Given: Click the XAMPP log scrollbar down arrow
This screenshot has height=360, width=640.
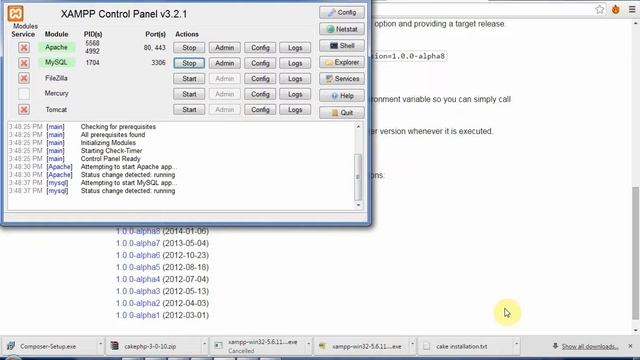Looking at the screenshot, I should click(x=358, y=205).
